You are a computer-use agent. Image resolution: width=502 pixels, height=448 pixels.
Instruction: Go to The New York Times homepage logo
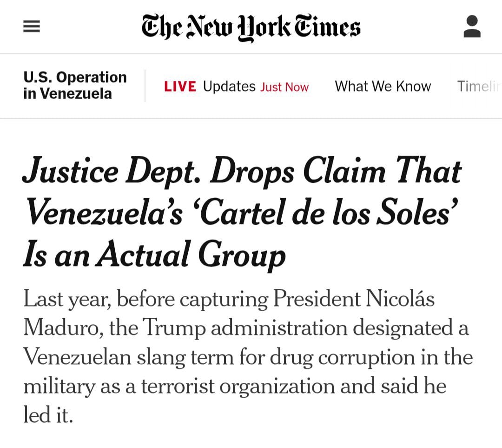(251, 27)
